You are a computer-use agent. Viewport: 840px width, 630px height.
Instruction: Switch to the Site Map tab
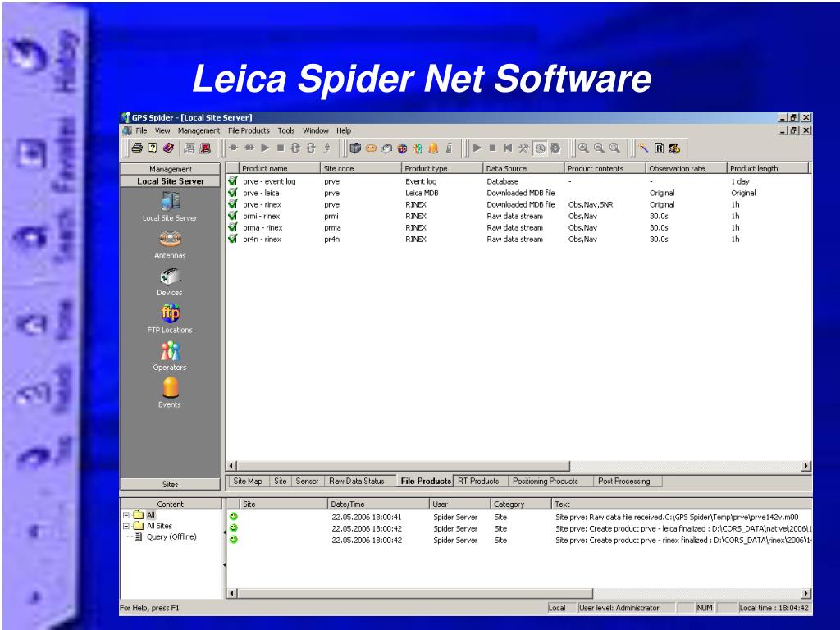point(248,481)
